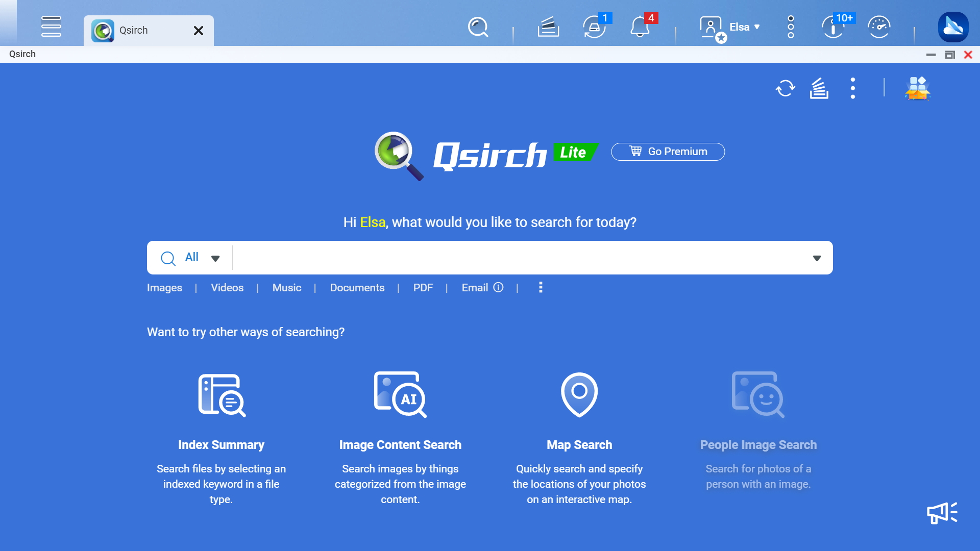The height and width of the screenshot is (551, 980).
Task: Select the Documents filter option
Action: tap(357, 287)
